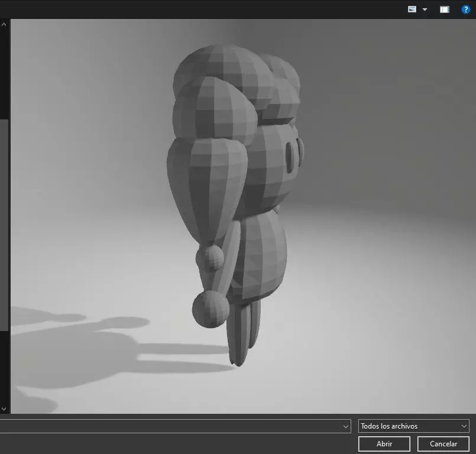Open the help question mark icon

[465, 9]
